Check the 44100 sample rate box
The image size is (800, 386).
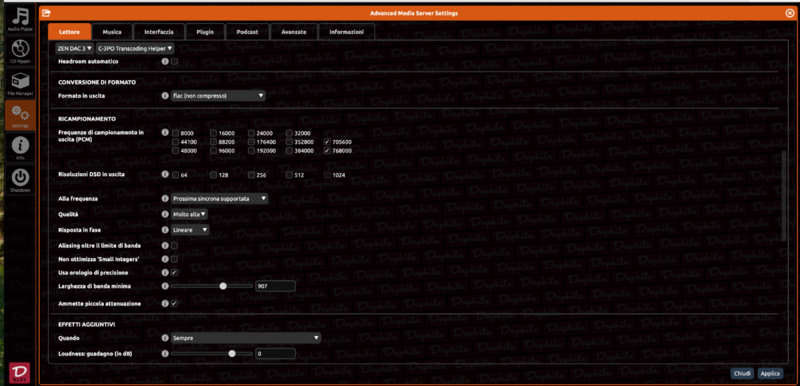[x=176, y=142]
